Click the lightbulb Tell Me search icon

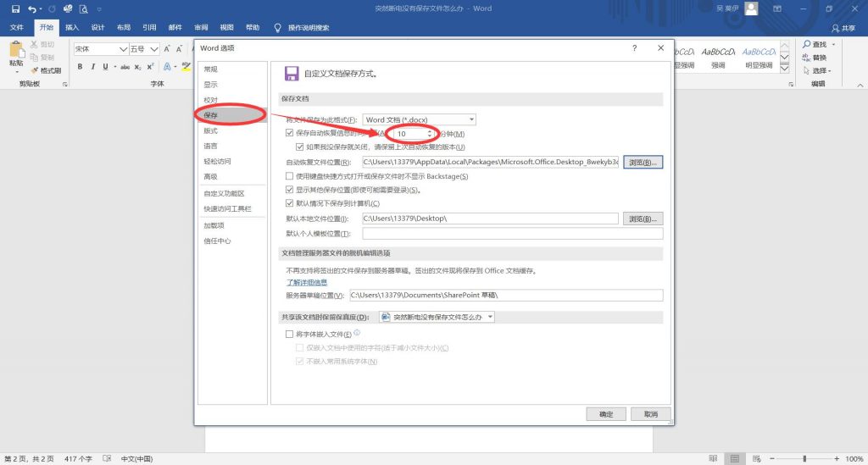tap(277, 28)
